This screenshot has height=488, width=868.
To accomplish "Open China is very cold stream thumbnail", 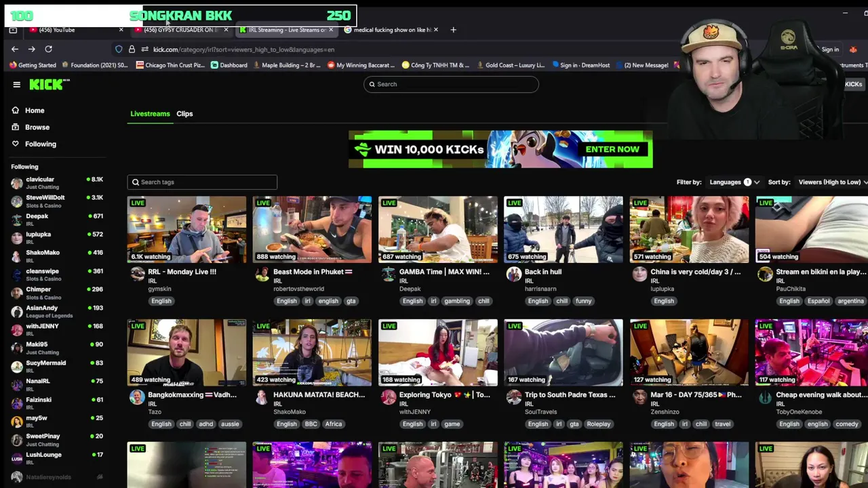I will point(689,230).
